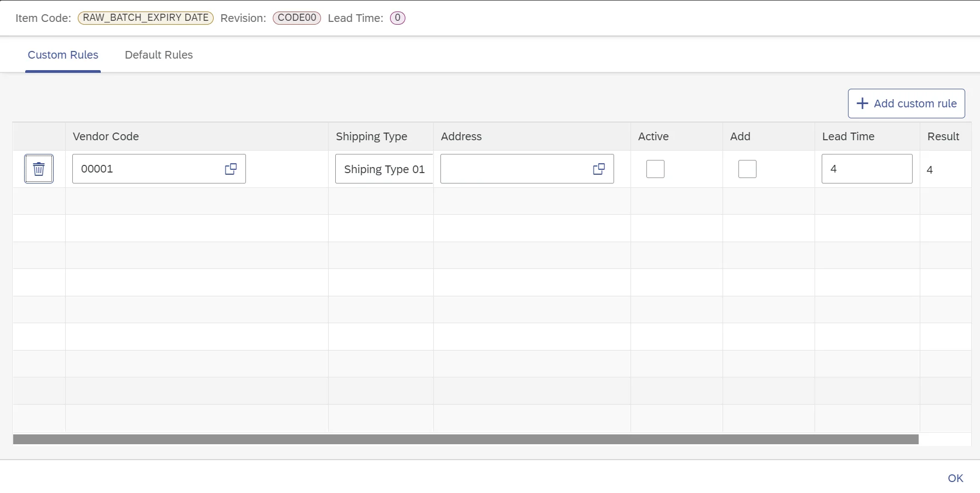The width and height of the screenshot is (980, 493).
Task: Click into the Vendor Code 00001 field
Action: (x=145, y=169)
